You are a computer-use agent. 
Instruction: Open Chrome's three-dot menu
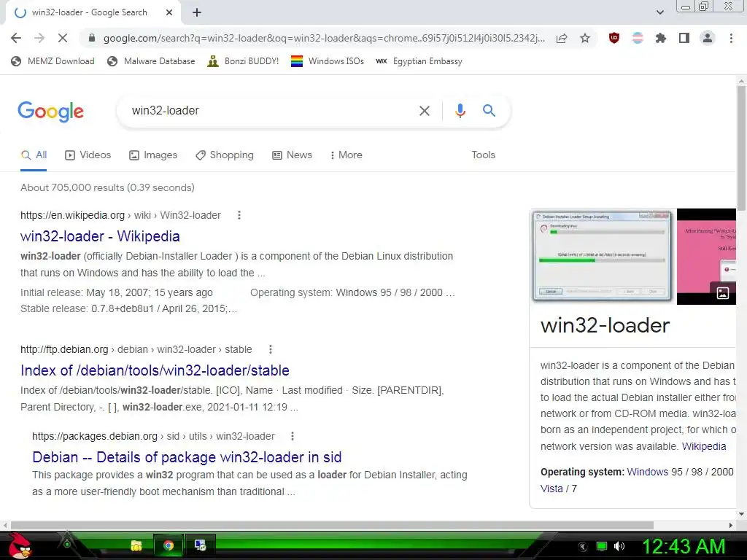pos(731,38)
